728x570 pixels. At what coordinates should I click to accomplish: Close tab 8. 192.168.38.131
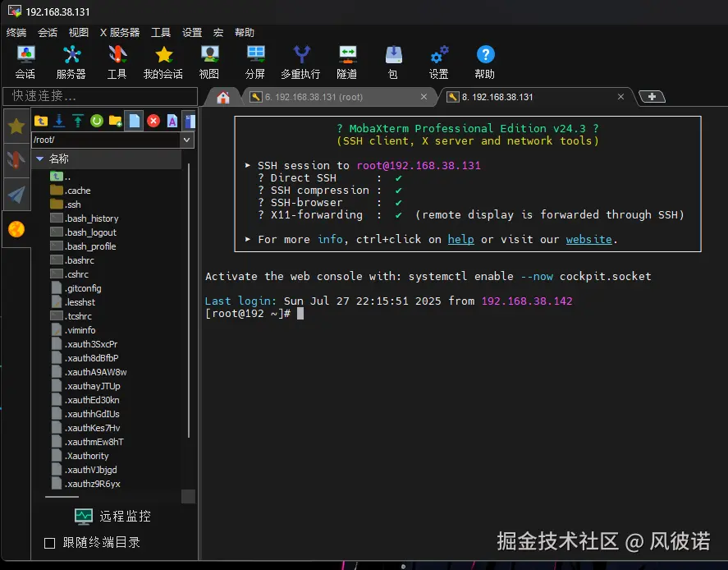point(620,97)
